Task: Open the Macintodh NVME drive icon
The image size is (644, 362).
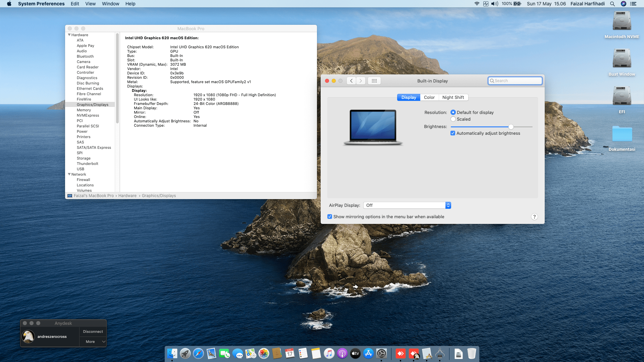Action: click(x=622, y=21)
